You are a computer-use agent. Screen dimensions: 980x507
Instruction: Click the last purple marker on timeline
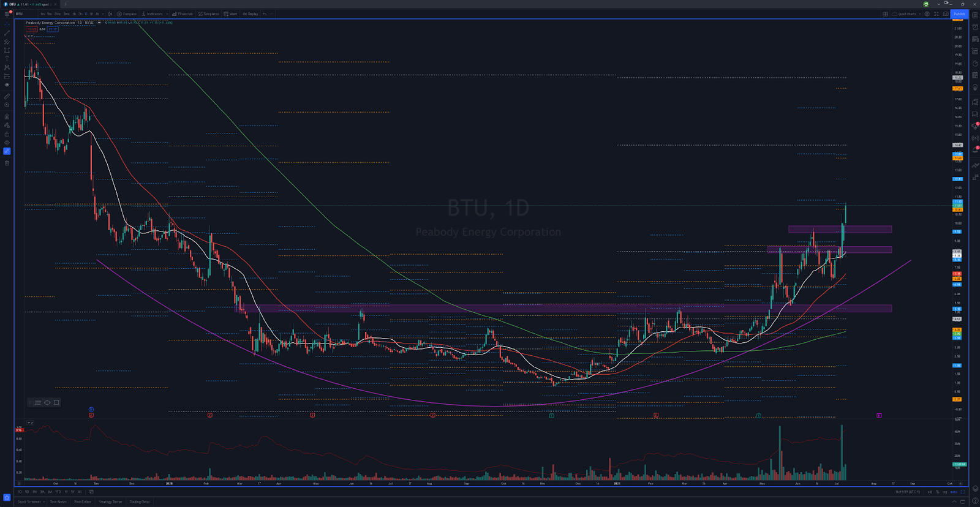point(879,415)
